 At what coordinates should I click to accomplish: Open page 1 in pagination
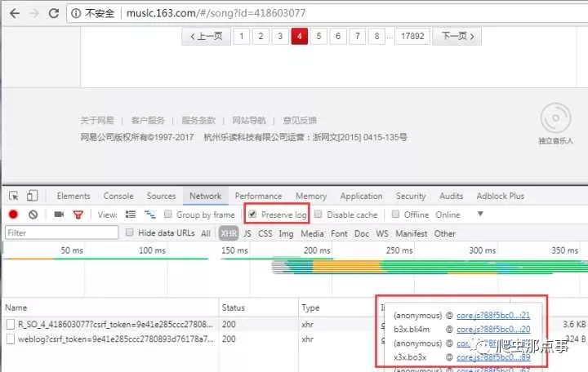[242, 37]
